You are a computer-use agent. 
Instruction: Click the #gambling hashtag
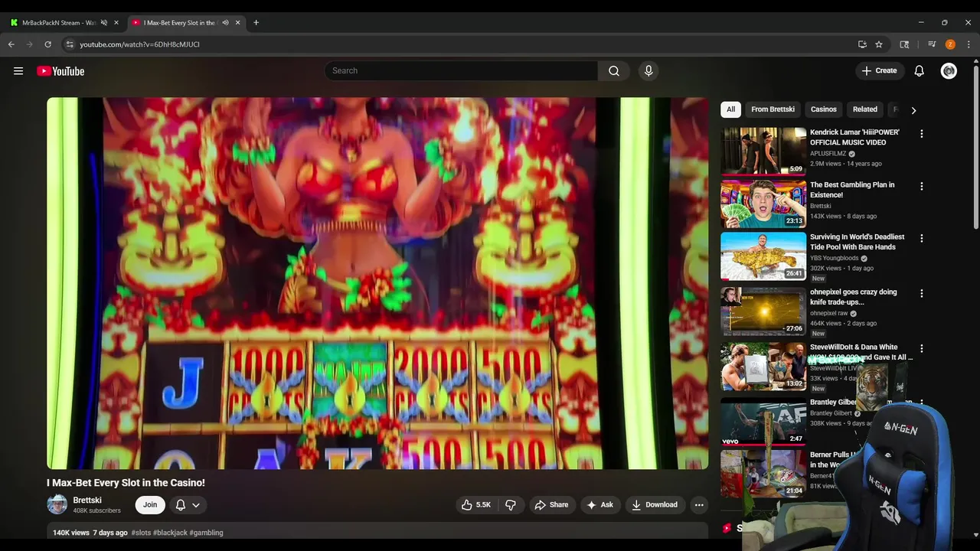click(206, 533)
